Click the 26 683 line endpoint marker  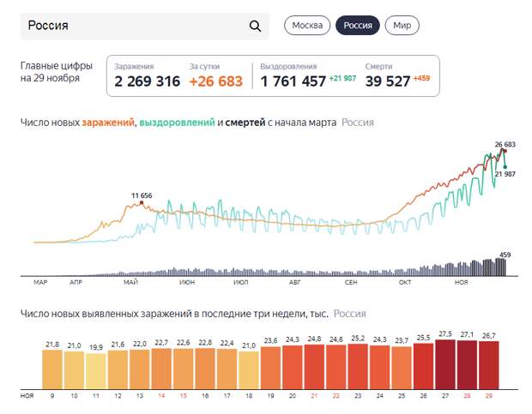click(505, 151)
